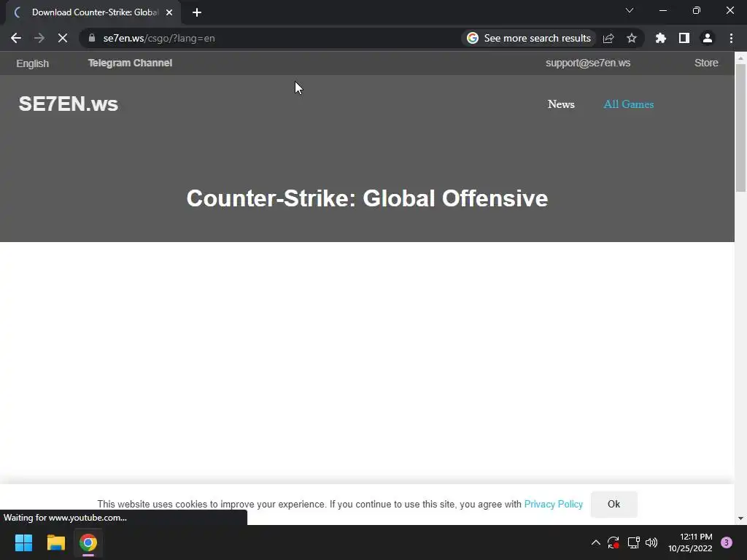This screenshot has width=747, height=560.
Task: Bookmark this page with the star icon
Action: click(632, 38)
